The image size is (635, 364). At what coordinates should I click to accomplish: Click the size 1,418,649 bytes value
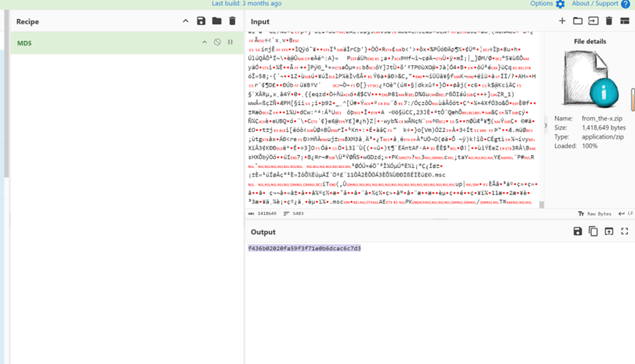pyautogui.click(x=603, y=128)
